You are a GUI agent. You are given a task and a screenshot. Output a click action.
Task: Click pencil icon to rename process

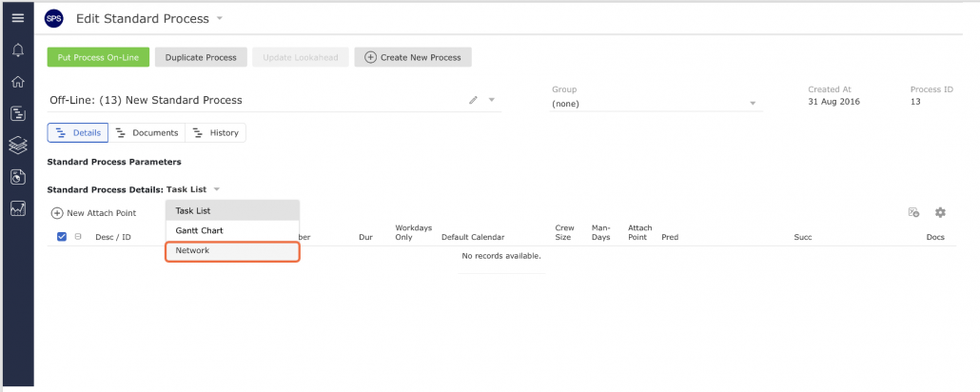point(473,100)
